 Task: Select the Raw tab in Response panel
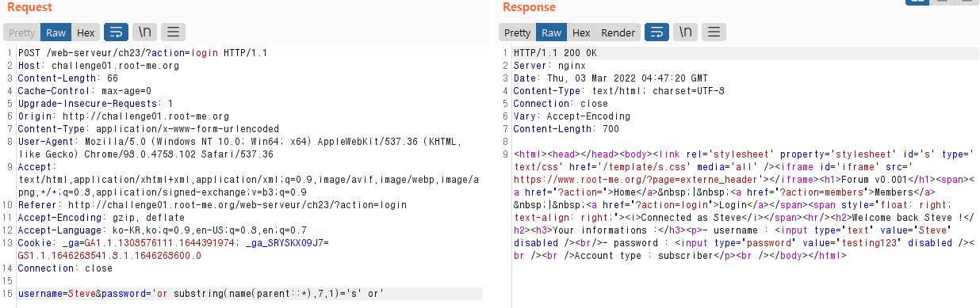552,32
